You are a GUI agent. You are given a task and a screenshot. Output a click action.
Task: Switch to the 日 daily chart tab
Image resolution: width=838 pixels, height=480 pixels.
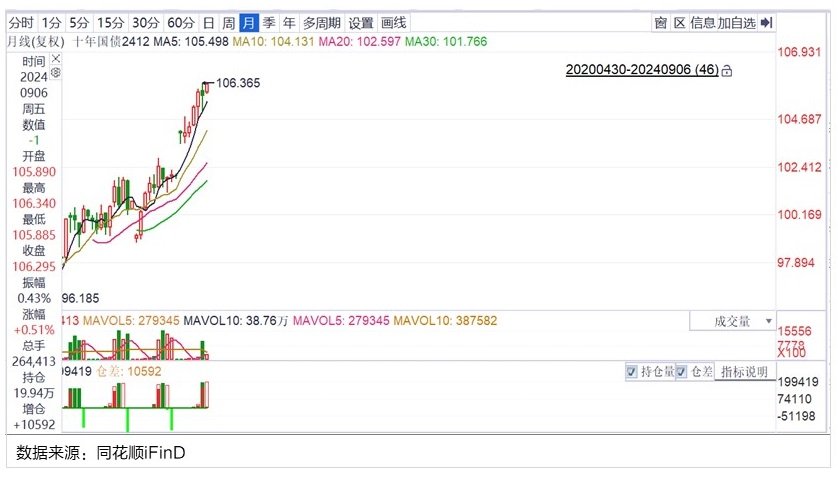(x=208, y=22)
